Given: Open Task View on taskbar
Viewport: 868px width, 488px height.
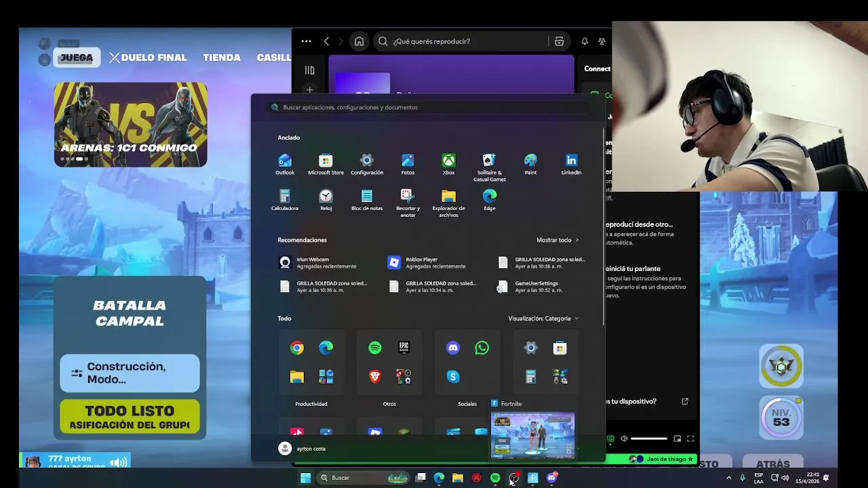Looking at the screenshot, I should 420,478.
